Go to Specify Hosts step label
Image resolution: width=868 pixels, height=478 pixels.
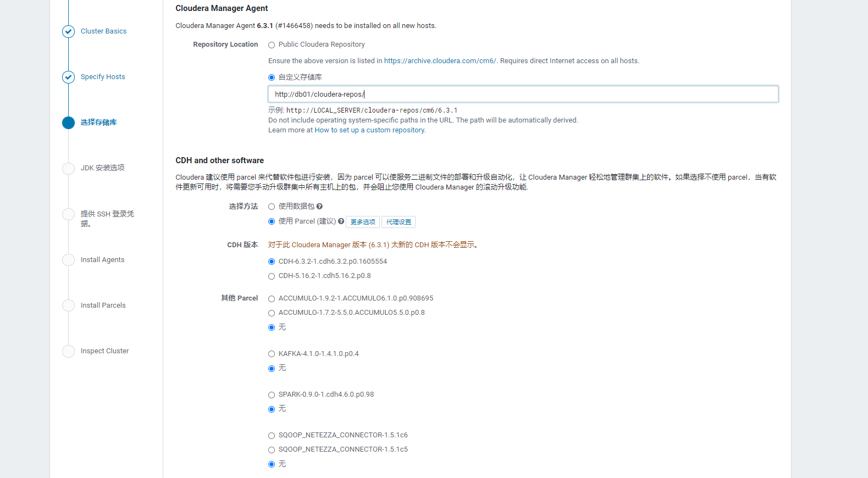pyautogui.click(x=103, y=77)
